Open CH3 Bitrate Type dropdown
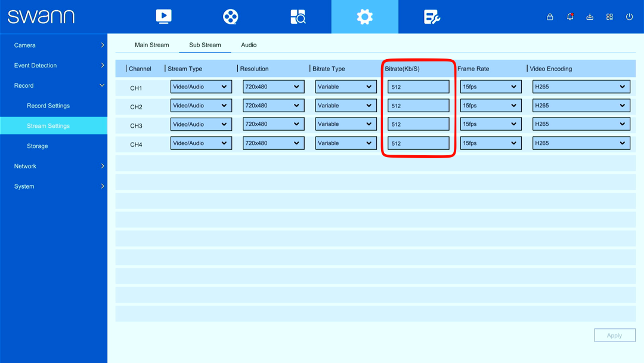This screenshot has width=644, height=363. [x=346, y=124]
